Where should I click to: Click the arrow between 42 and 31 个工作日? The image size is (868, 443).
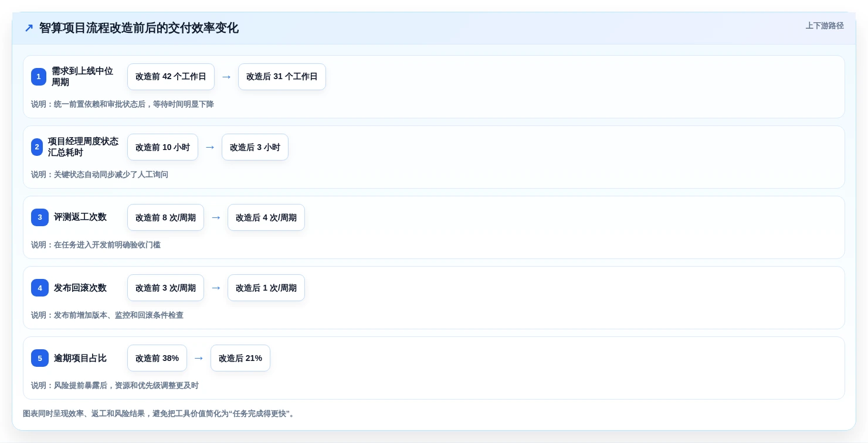tap(226, 77)
